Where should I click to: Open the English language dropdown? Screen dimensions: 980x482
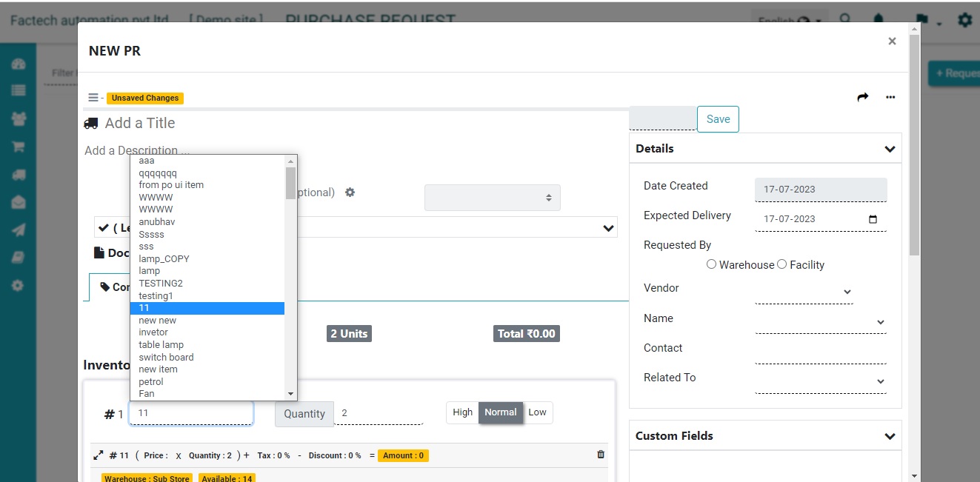789,21
